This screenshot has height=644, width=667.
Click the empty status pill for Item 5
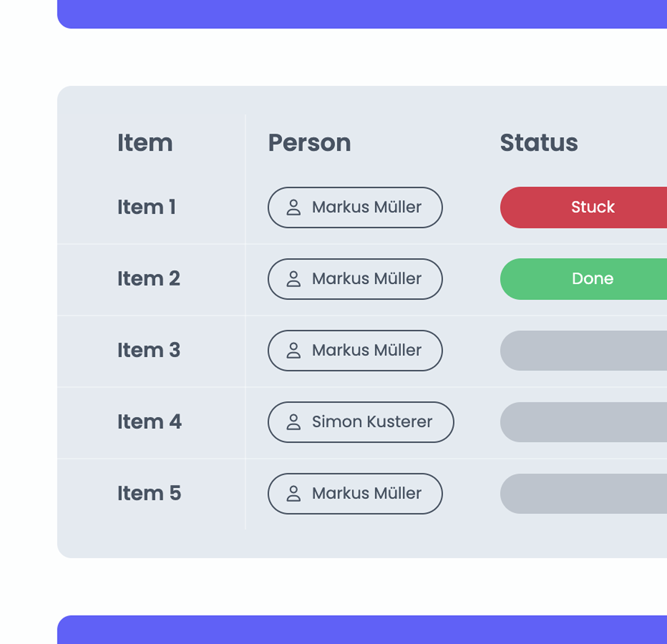coord(584,493)
